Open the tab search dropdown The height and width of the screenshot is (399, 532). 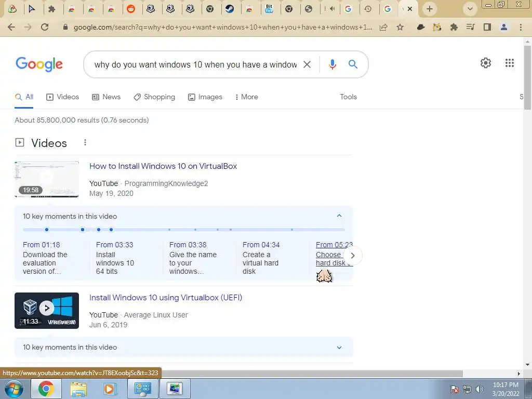470,9
